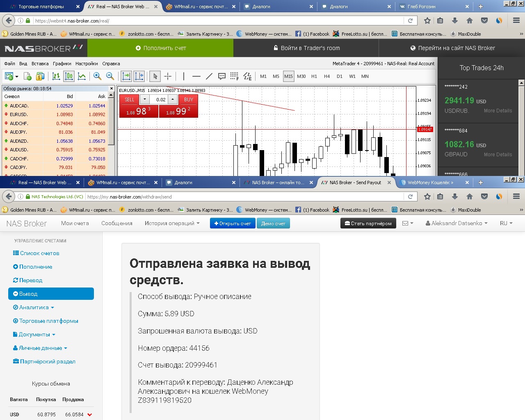Image resolution: width=525 pixels, height=420 pixels.
Task: Set the chart timeframe to D1
Action: point(340,76)
